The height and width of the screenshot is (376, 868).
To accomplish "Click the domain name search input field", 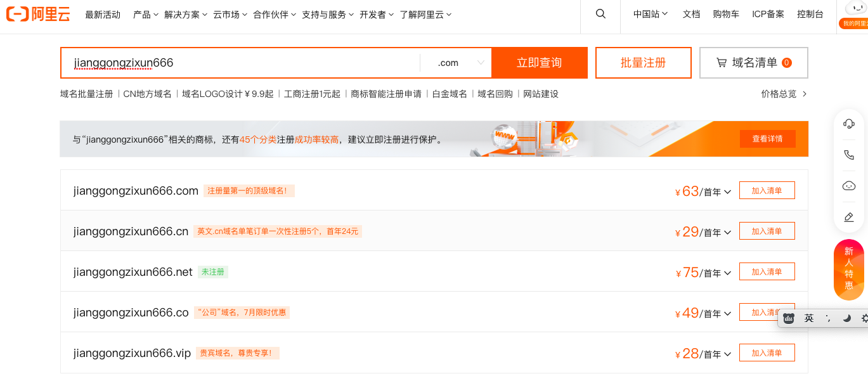I will click(241, 63).
